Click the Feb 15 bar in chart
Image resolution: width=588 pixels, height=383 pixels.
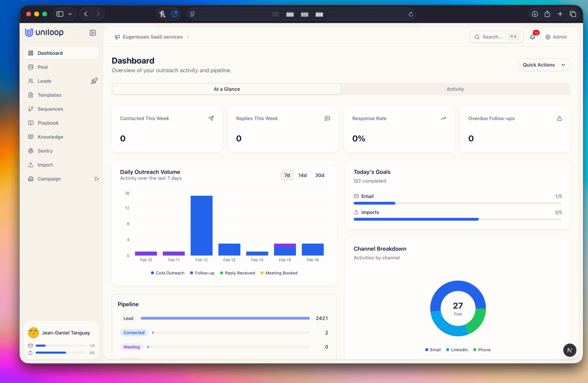pyautogui.click(x=285, y=250)
